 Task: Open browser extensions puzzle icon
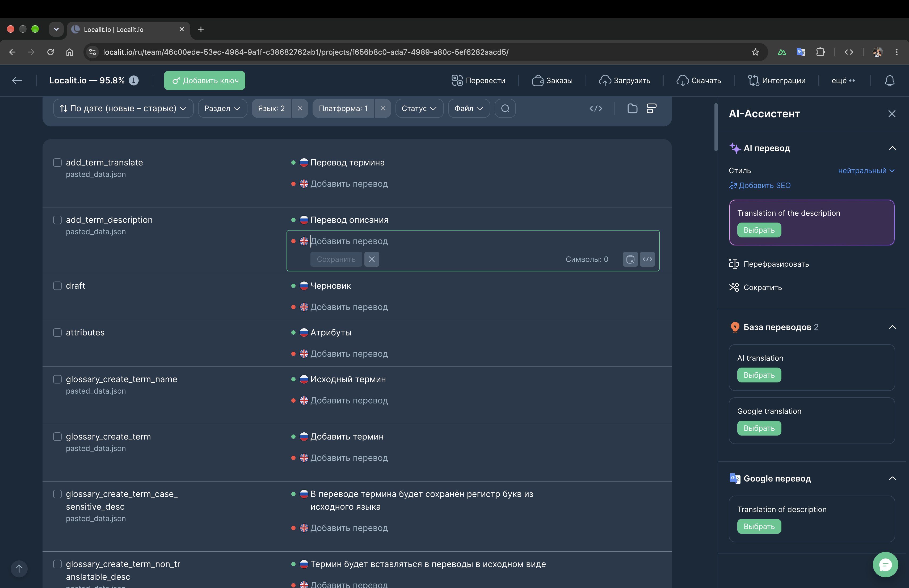tap(820, 52)
